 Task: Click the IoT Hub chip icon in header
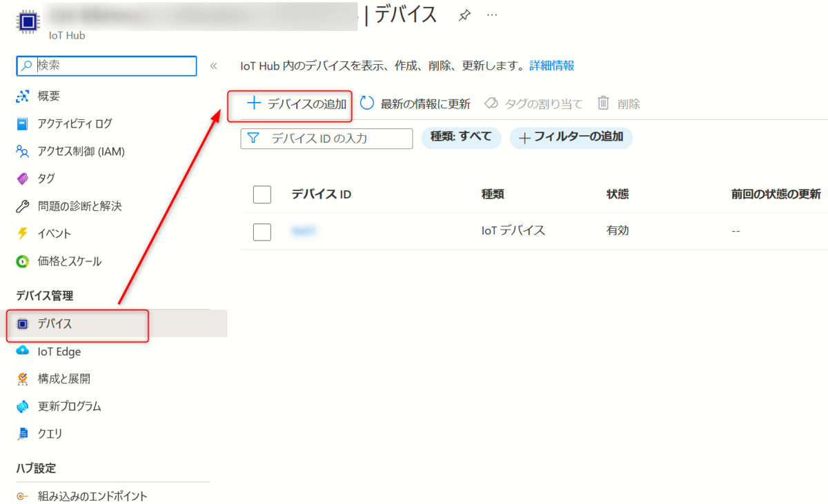pyautogui.click(x=27, y=23)
